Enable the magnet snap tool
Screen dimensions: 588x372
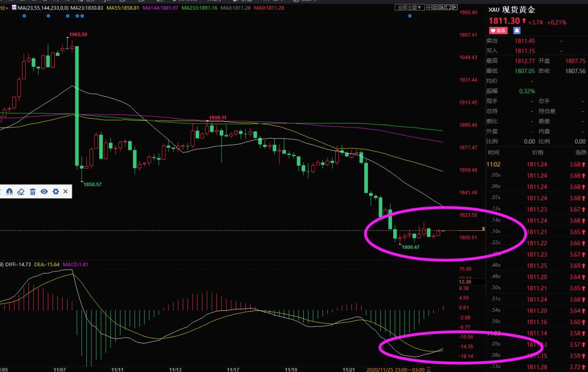[x=9, y=191]
